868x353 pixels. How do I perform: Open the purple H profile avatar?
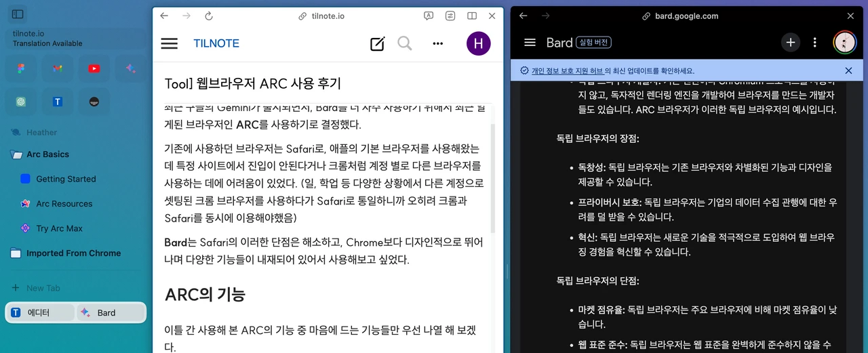(479, 43)
